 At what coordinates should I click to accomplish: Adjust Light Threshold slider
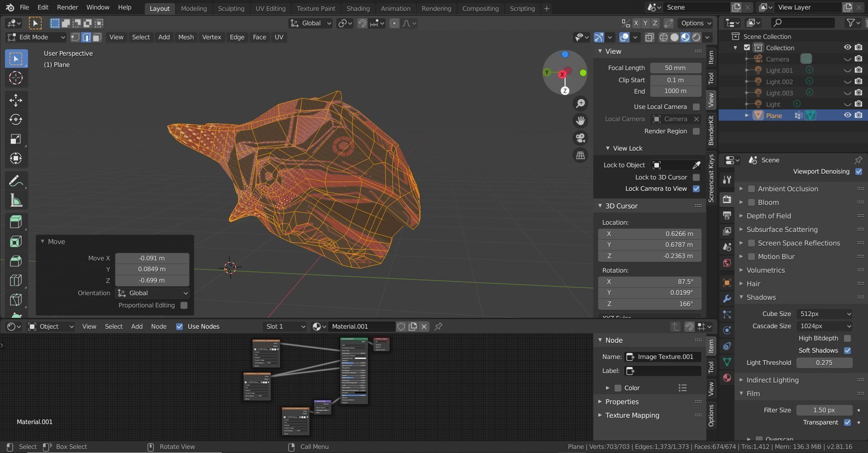pos(824,363)
